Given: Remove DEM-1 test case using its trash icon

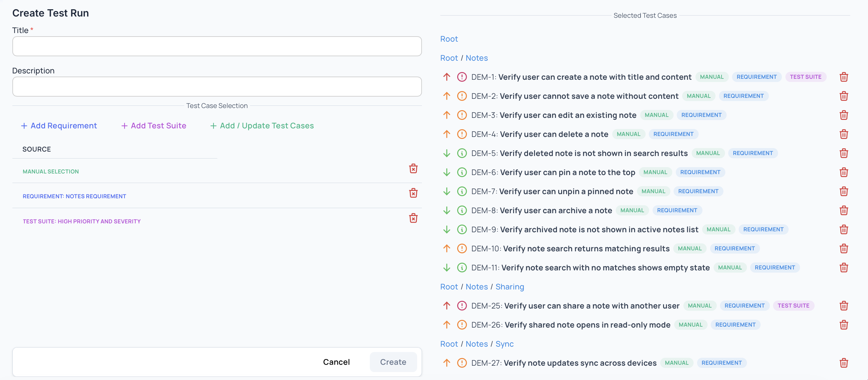Looking at the screenshot, I should (x=844, y=77).
